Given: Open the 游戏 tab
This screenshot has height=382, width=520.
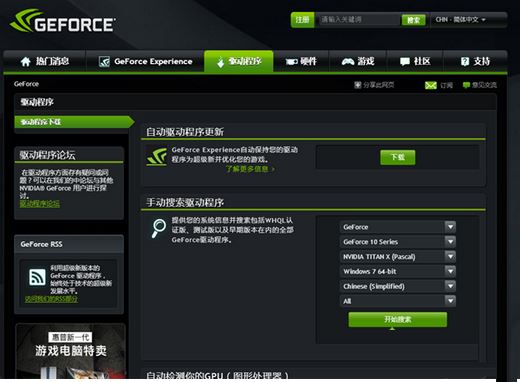Looking at the screenshot, I should pos(358,62).
